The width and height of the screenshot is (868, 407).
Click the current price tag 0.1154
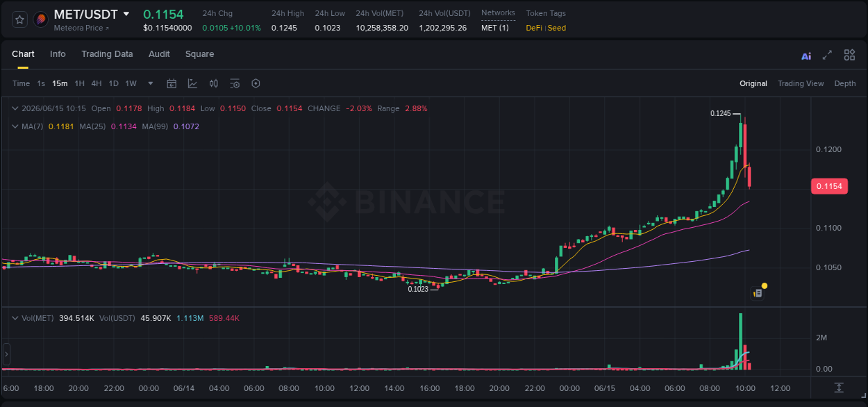point(829,186)
